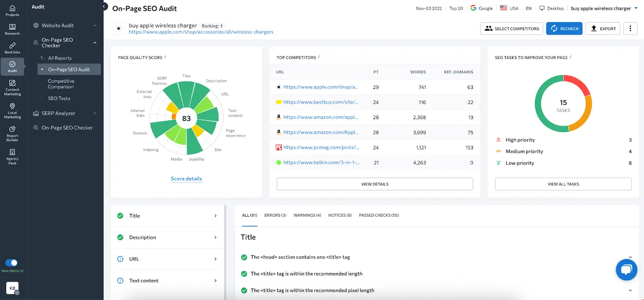
Task: Open the Score details link
Action: pyautogui.click(x=186, y=179)
